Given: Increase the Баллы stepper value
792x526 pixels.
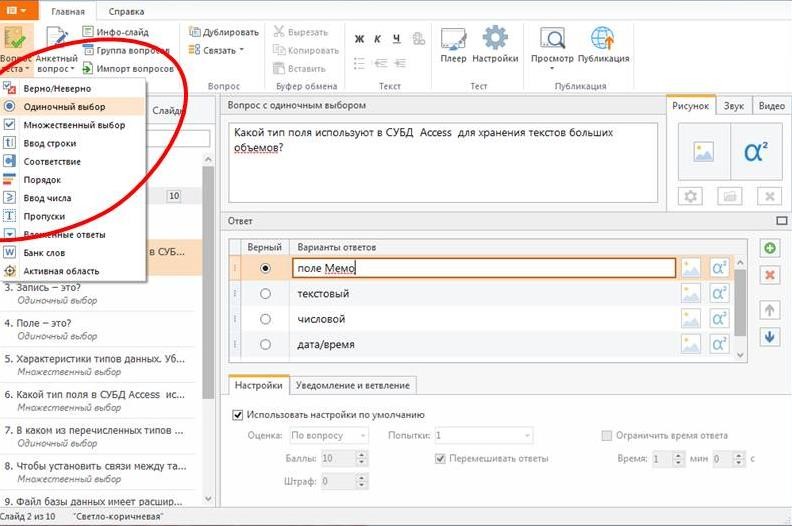Looking at the screenshot, I should [361, 455].
